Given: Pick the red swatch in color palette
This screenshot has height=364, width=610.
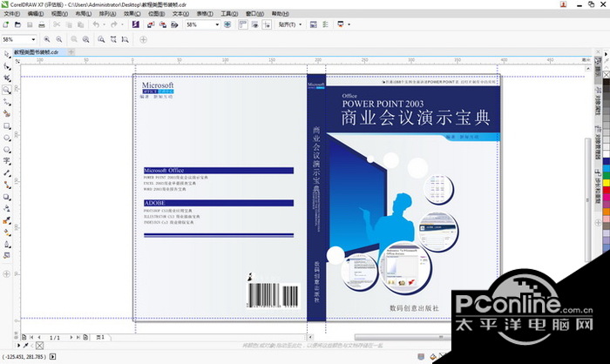Looking at the screenshot, I should pos(607,190).
